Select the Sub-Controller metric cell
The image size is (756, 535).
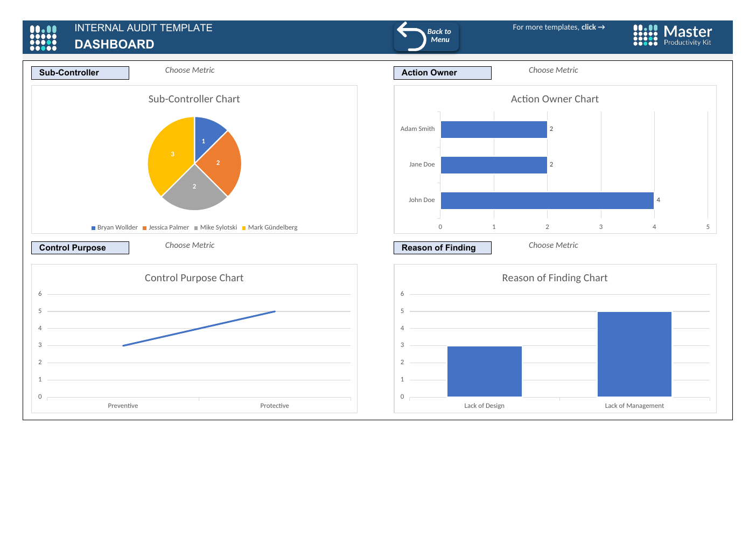click(x=80, y=73)
